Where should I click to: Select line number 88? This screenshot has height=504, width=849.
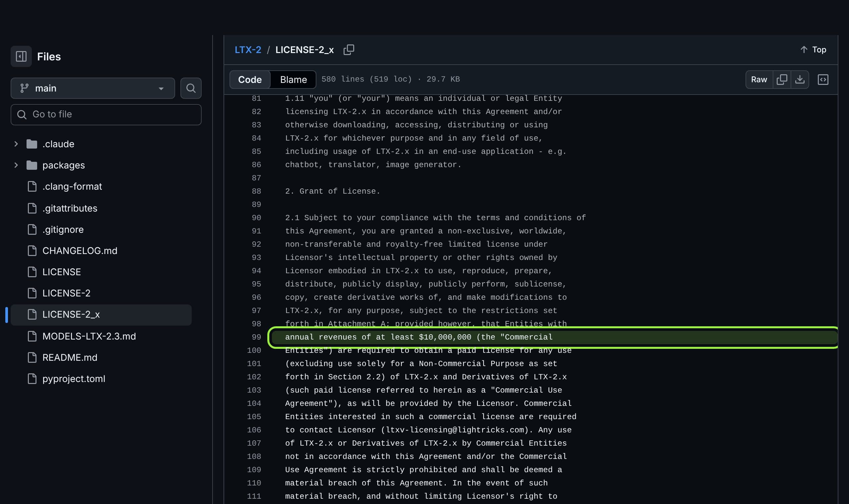[256, 191]
